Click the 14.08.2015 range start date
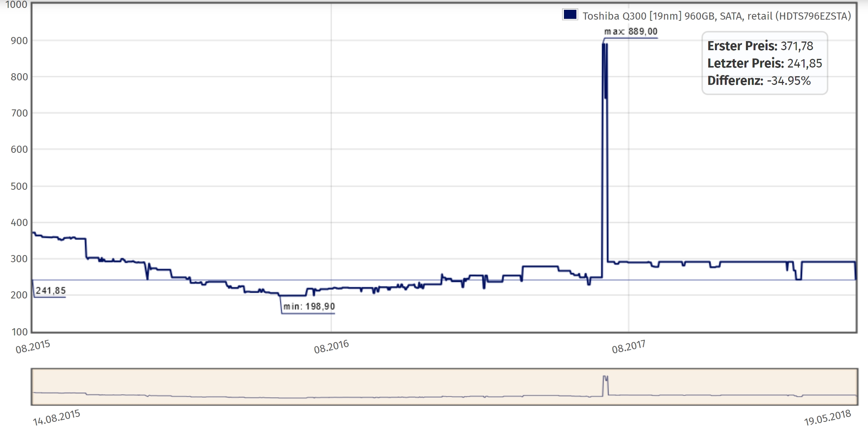 (56, 417)
